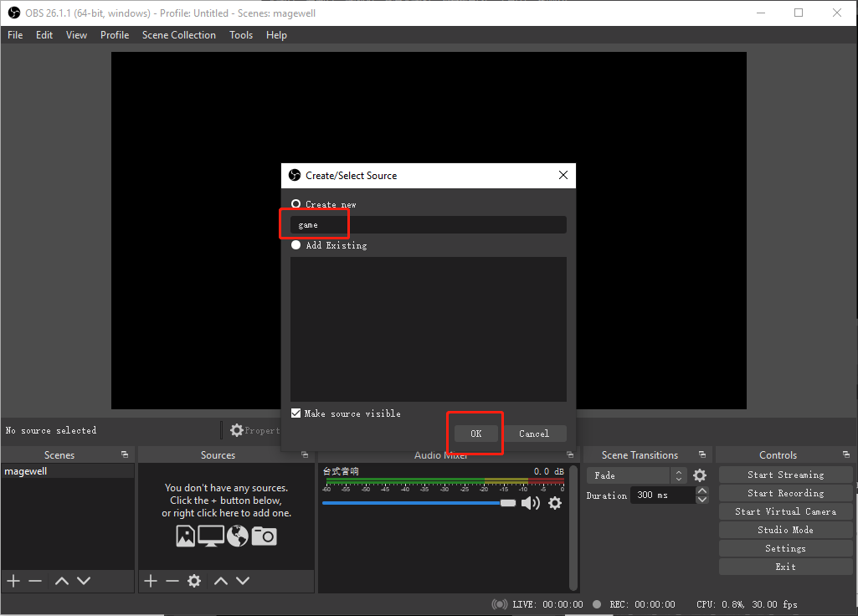Image resolution: width=858 pixels, height=616 pixels.
Task: Open the Fade transition properties gear
Action: click(x=700, y=475)
